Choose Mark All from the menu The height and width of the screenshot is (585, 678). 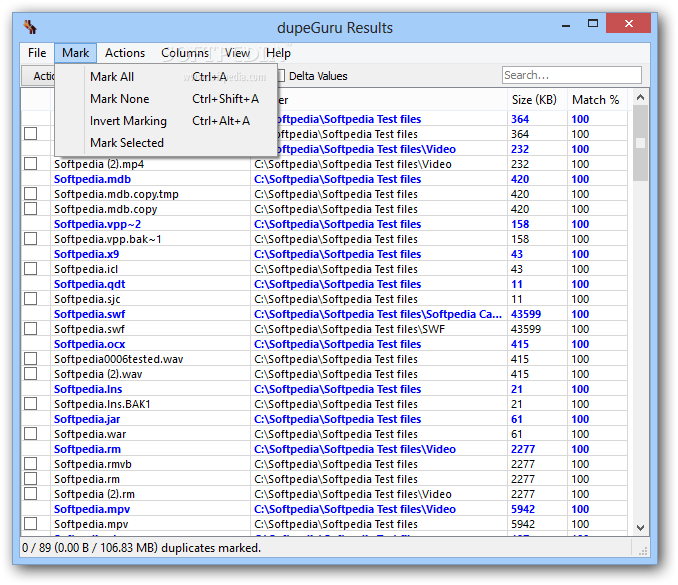pos(166,77)
